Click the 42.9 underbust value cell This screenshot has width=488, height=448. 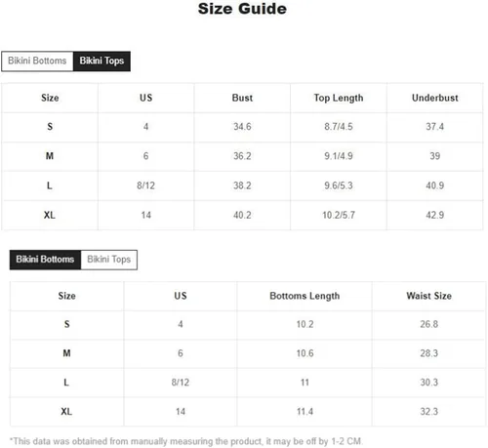tap(435, 215)
